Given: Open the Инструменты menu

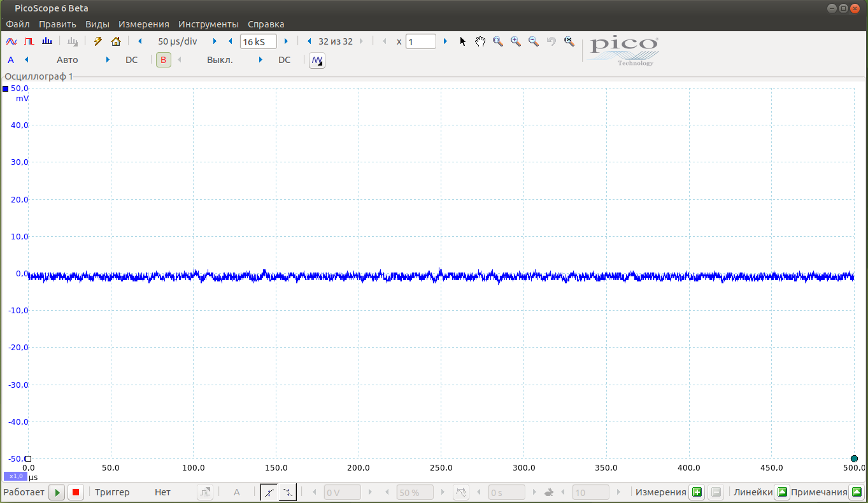Looking at the screenshot, I should tap(208, 24).
